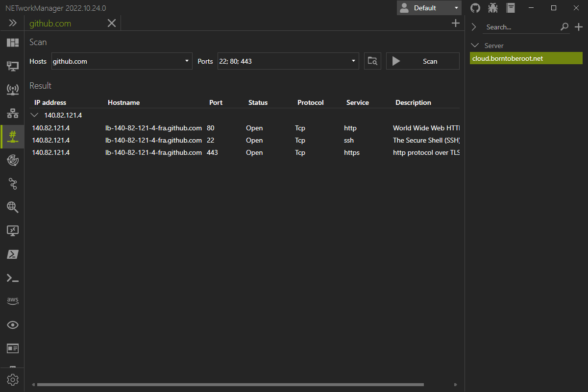Click the World Wide Web description cell
The height and width of the screenshot is (392, 588).
(x=426, y=128)
